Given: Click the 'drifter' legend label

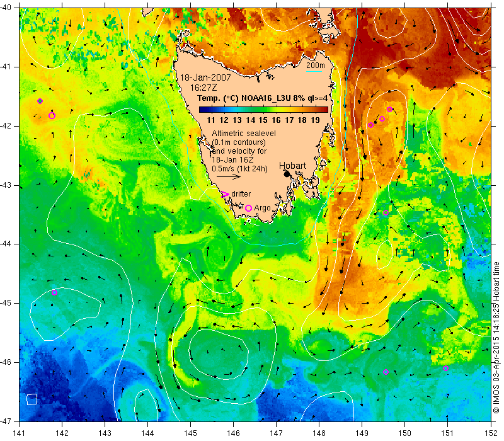Looking at the screenshot, I should [x=241, y=194].
